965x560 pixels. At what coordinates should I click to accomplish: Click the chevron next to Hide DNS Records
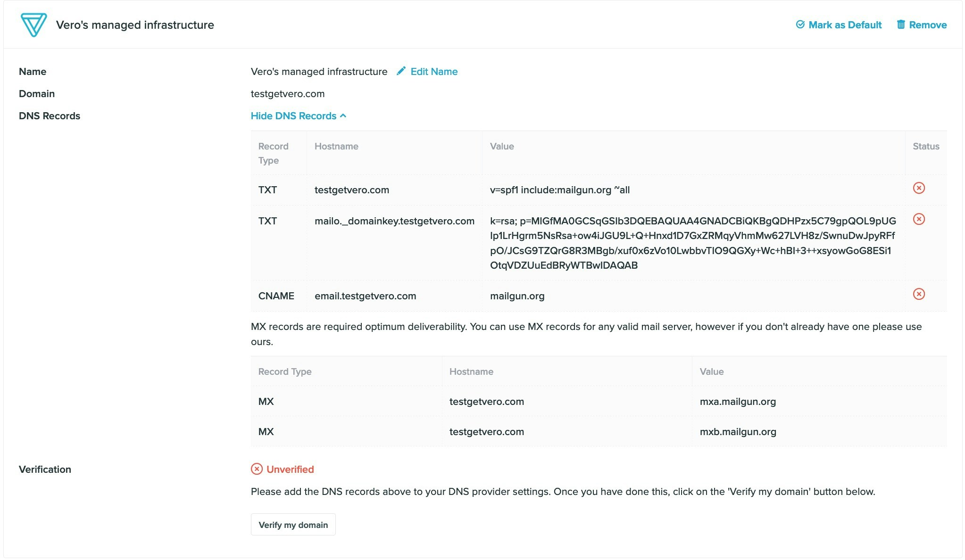tap(343, 115)
